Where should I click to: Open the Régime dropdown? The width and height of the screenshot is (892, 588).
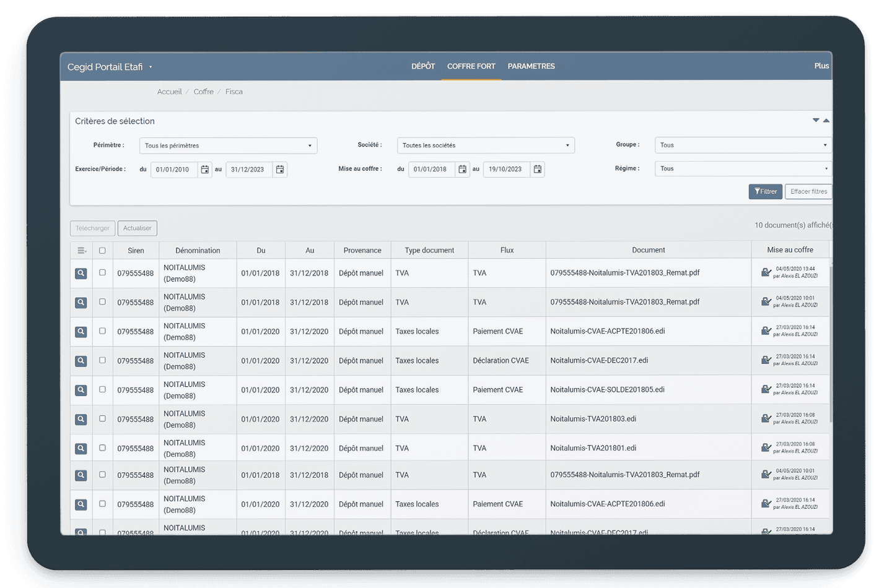(743, 168)
